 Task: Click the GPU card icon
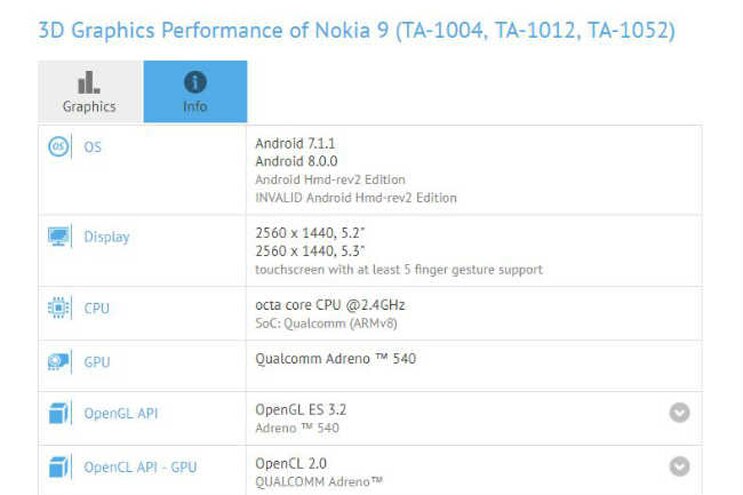pos(59,362)
